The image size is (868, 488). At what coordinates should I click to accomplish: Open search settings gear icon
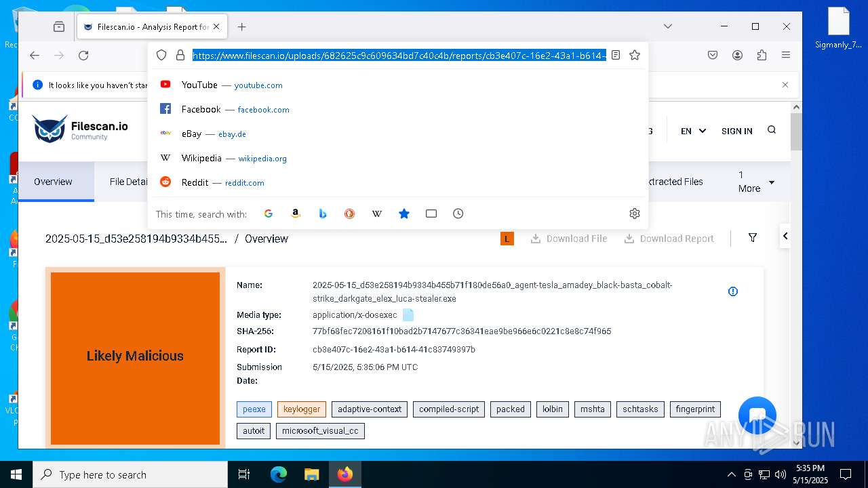click(x=635, y=213)
